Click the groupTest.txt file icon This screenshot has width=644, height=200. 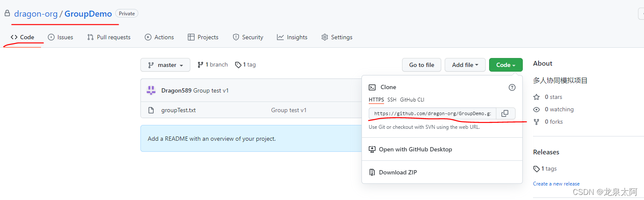pos(151,110)
